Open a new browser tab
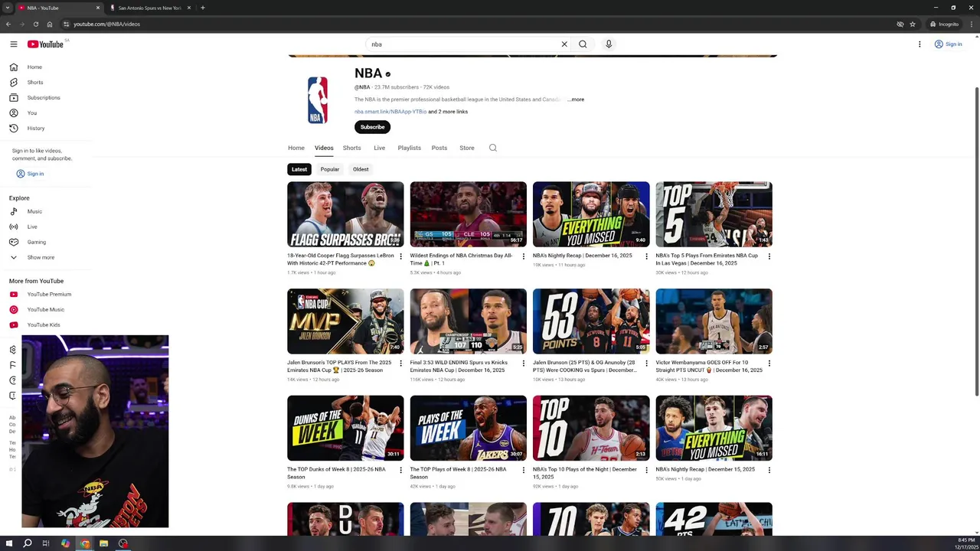980x551 pixels. point(202,8)
